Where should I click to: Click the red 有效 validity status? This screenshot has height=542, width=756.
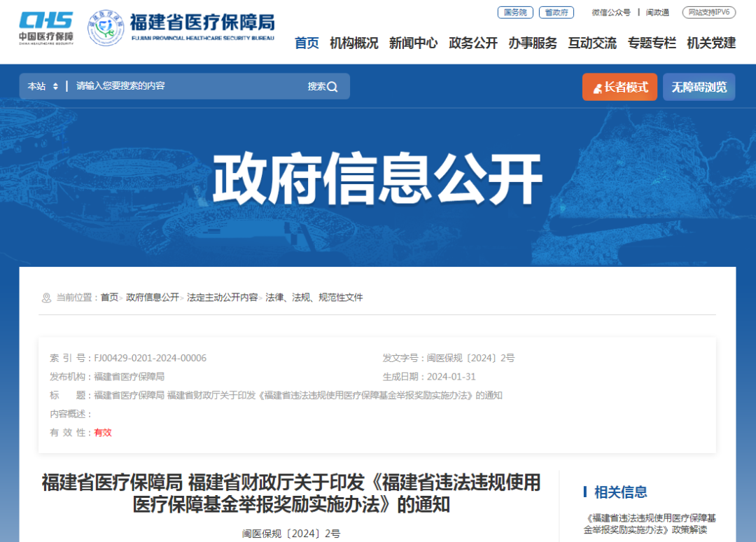click(103, 433)
